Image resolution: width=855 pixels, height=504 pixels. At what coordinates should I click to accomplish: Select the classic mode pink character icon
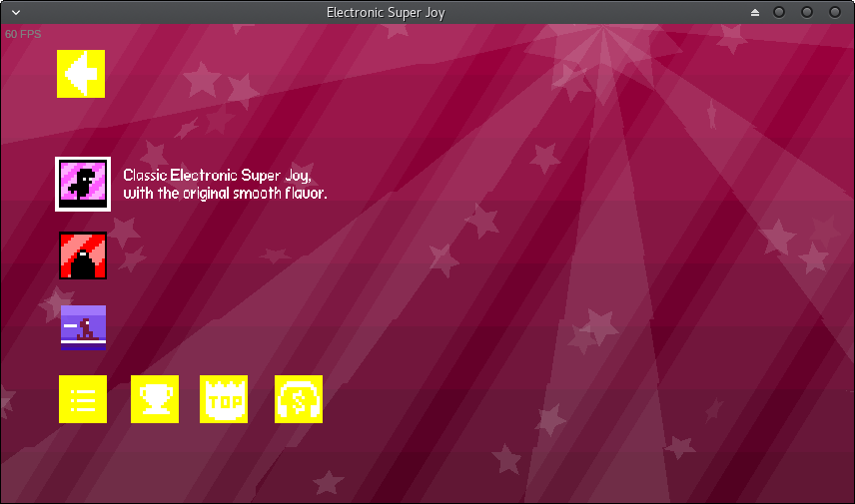(83, 184)
